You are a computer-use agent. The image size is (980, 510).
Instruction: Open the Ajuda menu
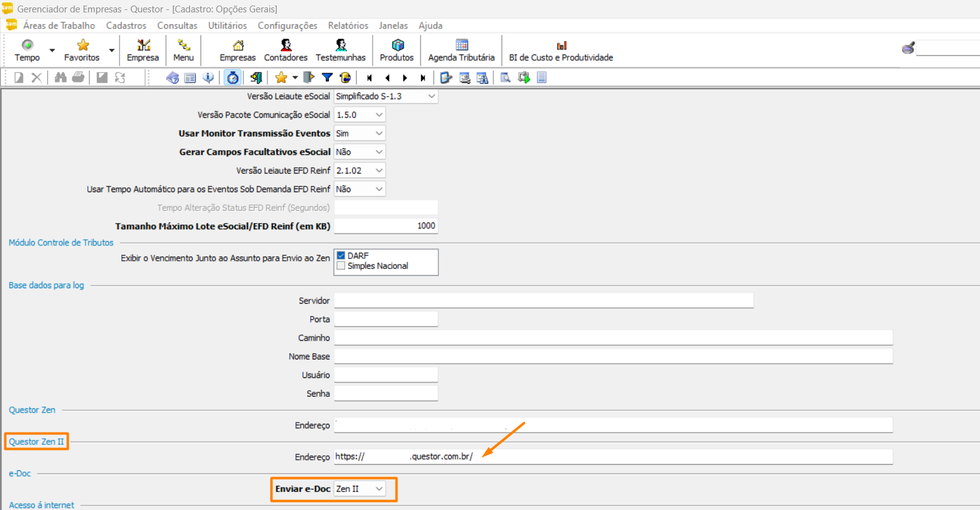click(430, 25)
